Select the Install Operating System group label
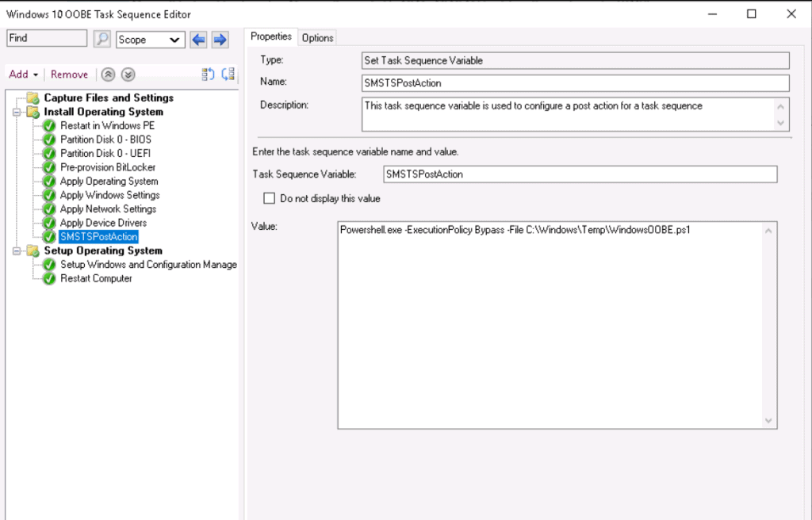The image size is (812, 520). tap(103, 112)
